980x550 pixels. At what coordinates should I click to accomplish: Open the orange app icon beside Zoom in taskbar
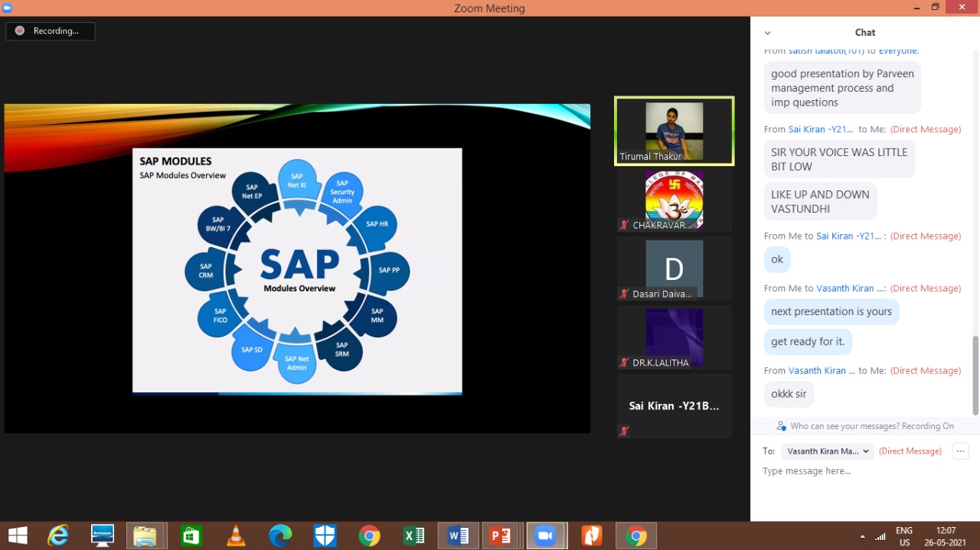point(592,535)
